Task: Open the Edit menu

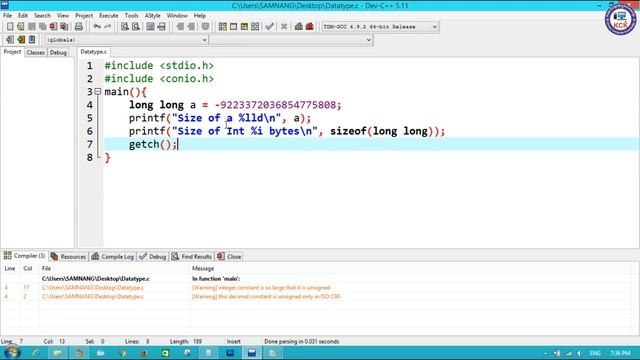Action: (x=23, y=16)
